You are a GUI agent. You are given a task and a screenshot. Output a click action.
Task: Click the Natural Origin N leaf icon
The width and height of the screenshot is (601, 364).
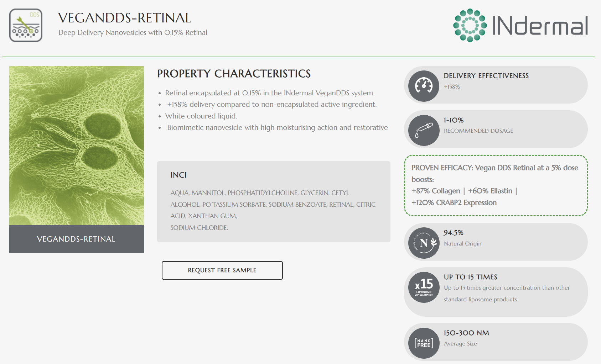tap(424, 243)
